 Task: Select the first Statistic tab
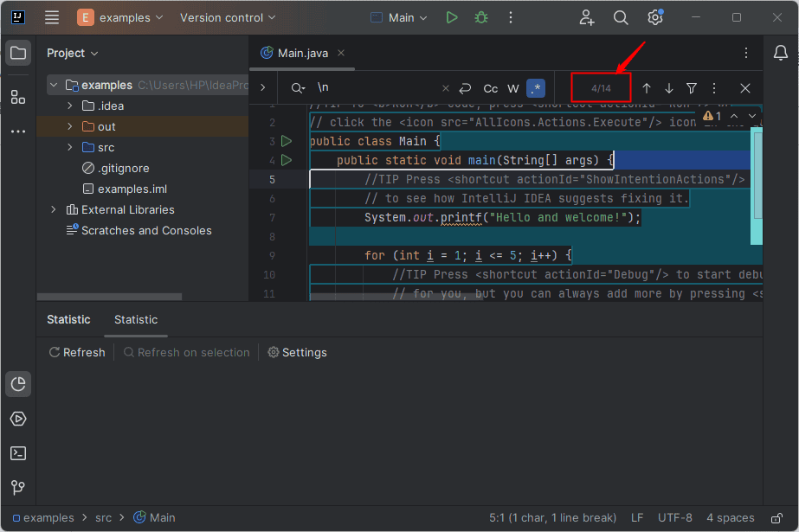point(68,319)
